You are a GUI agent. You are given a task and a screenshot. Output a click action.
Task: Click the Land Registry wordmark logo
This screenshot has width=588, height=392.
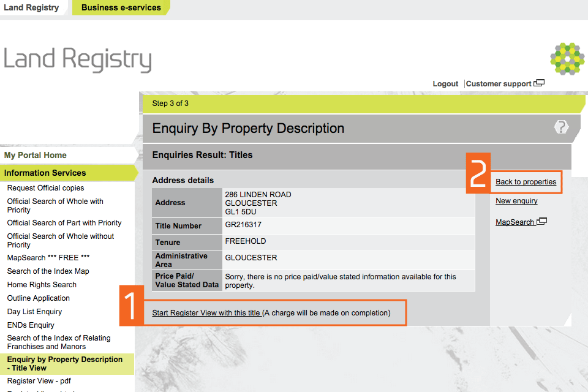pyautogui.click(x=78, y=60)
